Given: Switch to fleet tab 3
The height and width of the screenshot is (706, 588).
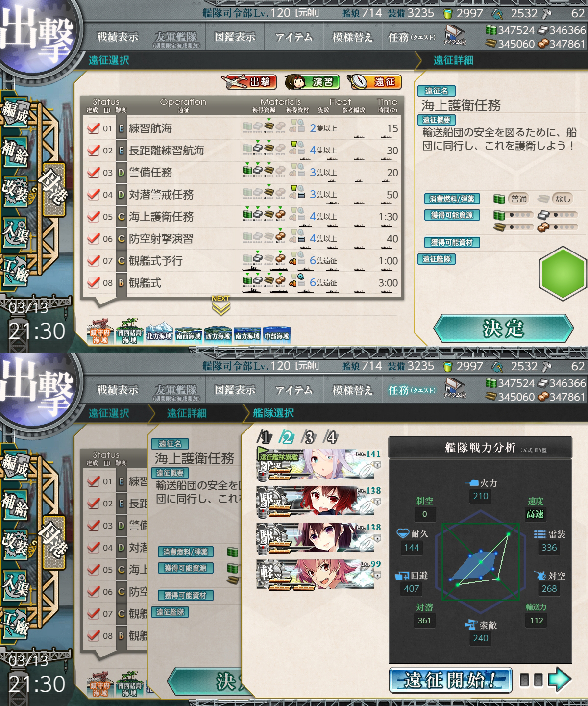Looking at the screenshot, I should click(309, 437).
